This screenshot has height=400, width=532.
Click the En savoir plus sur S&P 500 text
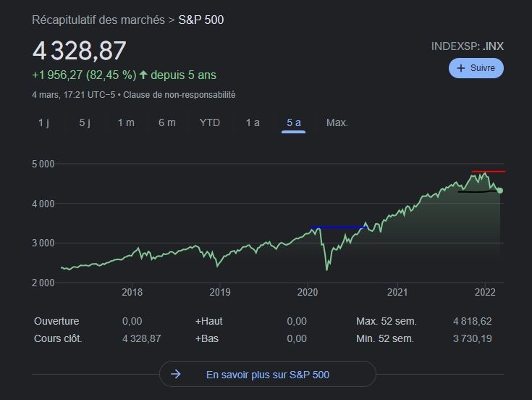[x=268, y=375]
